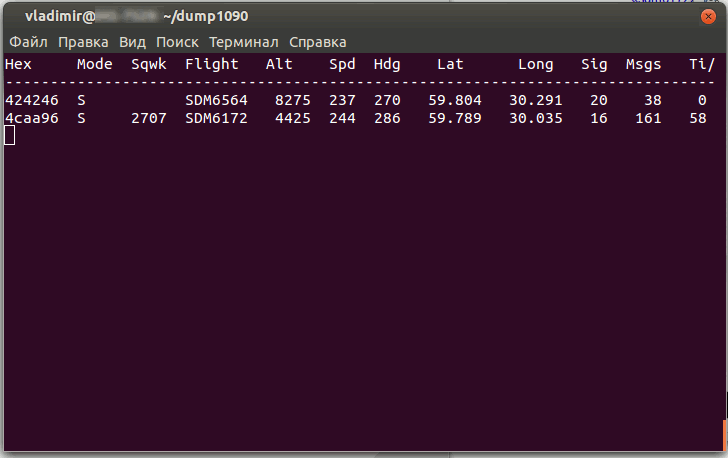Click altitude value 8275
This screenshot has height=458, width=728.
(293, 100)
